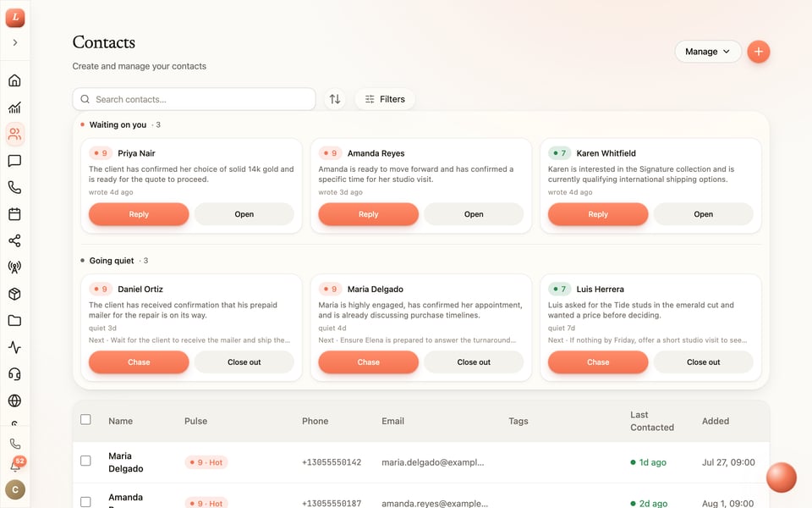Viewport: 812px width, 508px height.
Task: Open the Manage dropdown
Action: pyautogui.click(x=708, y=52)
